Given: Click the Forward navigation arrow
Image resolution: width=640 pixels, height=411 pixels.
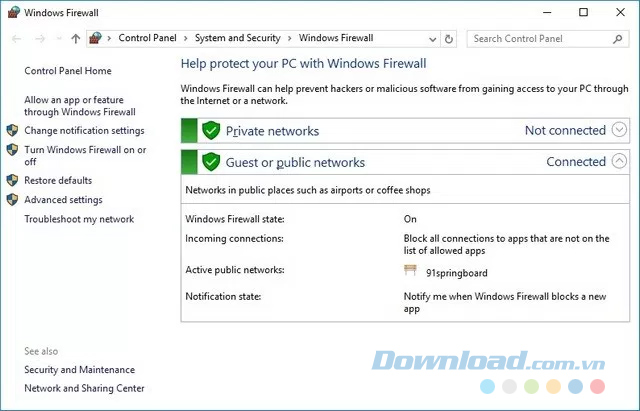Looking at the screenshot, I should pos(40,39).
